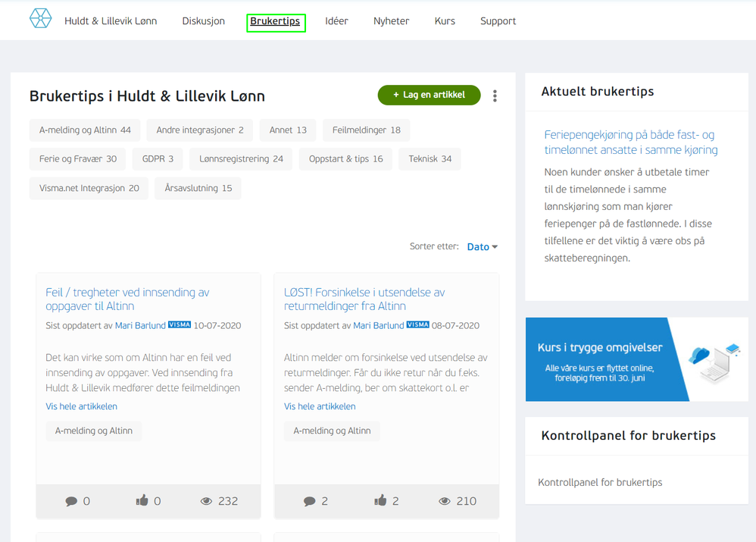
Task: Open the Diskusjon section
Action: pos(204,20)
